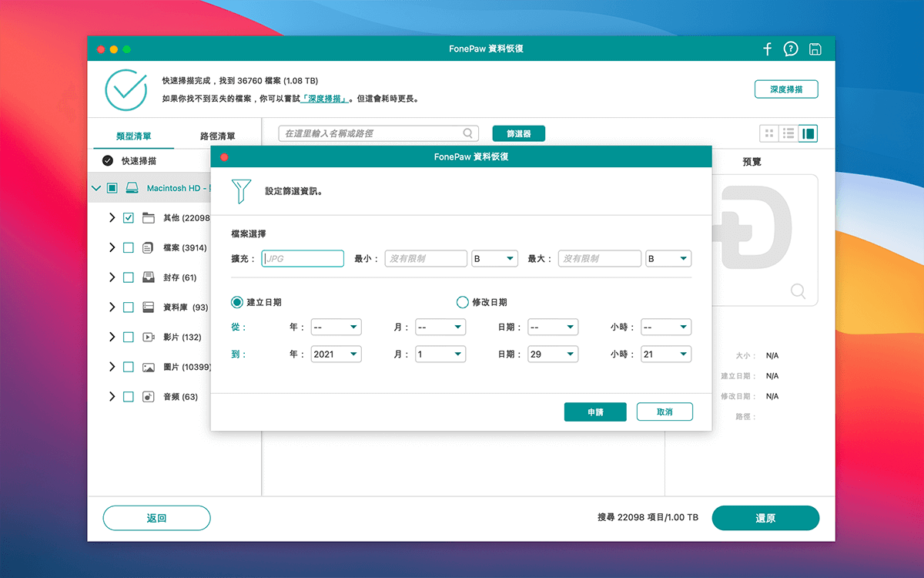
Task: Open the Facebook share icon
Action: pyautogui.click(x=767, y=49)
